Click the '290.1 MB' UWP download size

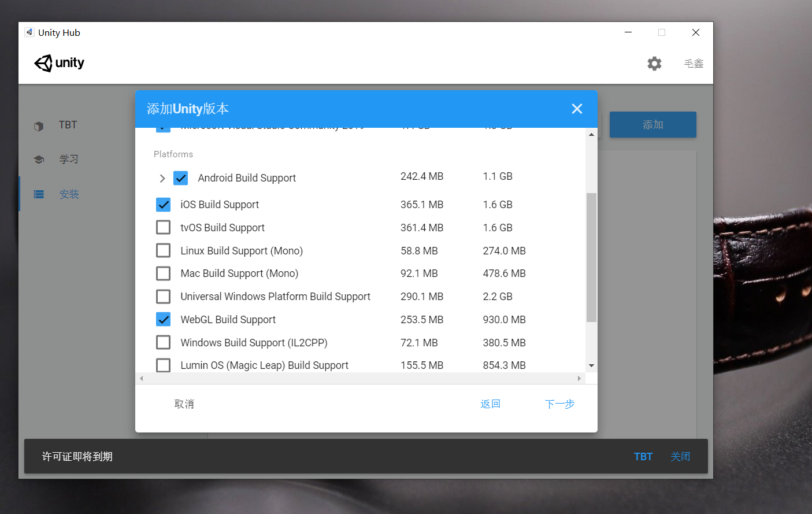pyautogui.click(x=422, y=297)
